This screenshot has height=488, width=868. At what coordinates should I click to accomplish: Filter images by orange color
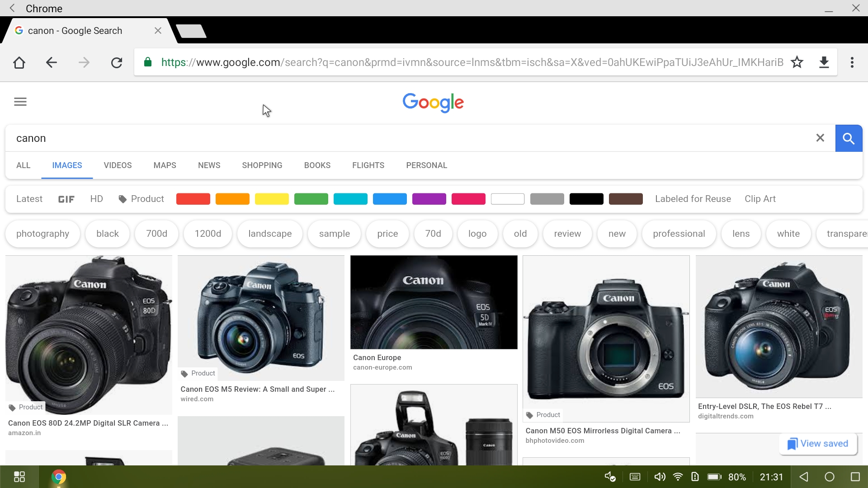point(232,199)
